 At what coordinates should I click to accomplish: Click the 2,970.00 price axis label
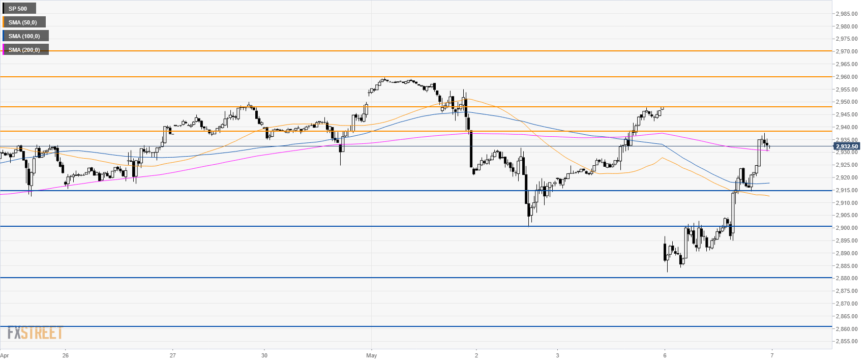(x=847, y=51)
